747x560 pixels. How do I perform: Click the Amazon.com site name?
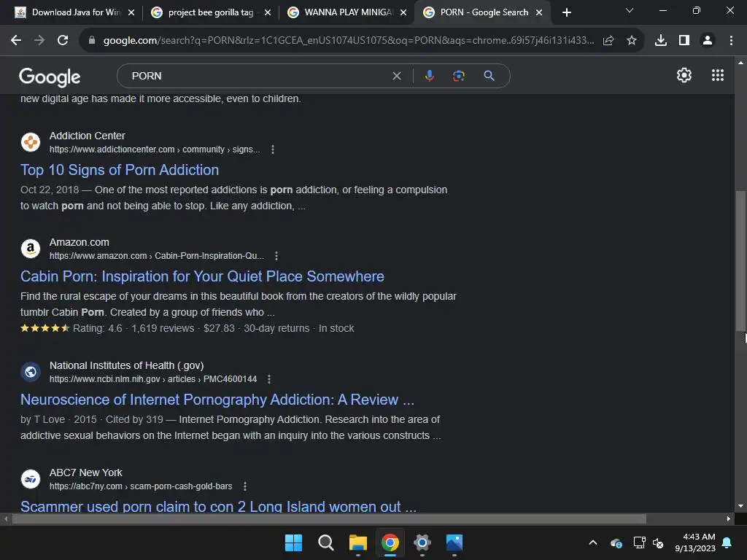(x=79, y=242)
